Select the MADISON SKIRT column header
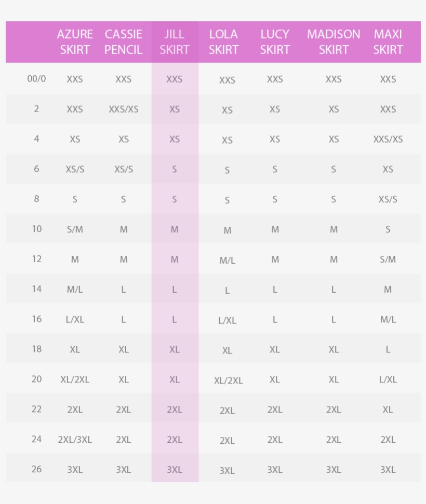 pos(334,42)
